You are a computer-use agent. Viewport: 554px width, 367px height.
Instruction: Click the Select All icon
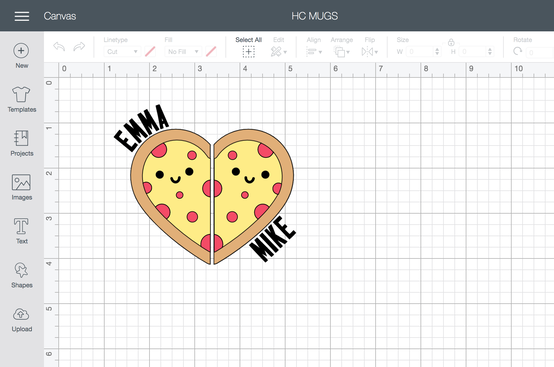(249, 52)
